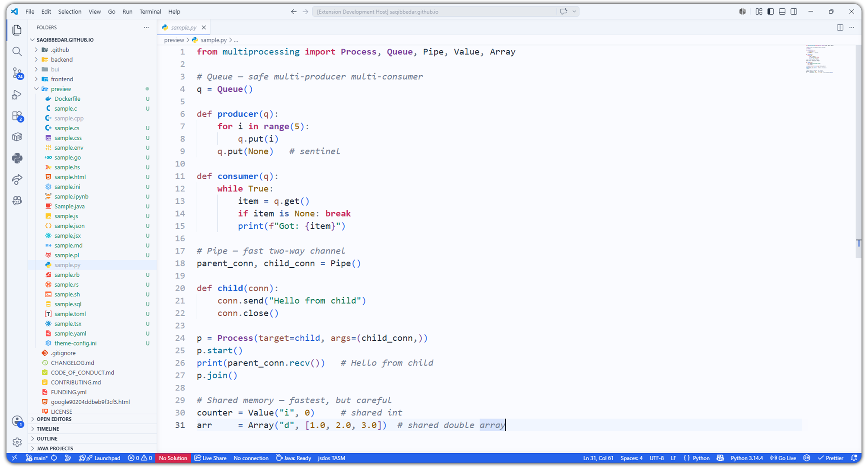Open editor More Actions ellipsis
Screen dimensions: 868x467
[852, 27]
